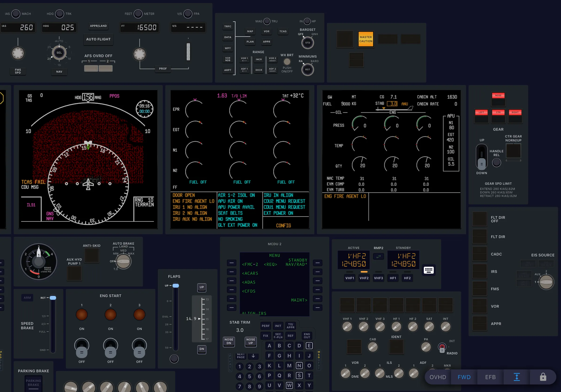Click the EIS SOURCE AUX rotary knob

pos(546,282)
